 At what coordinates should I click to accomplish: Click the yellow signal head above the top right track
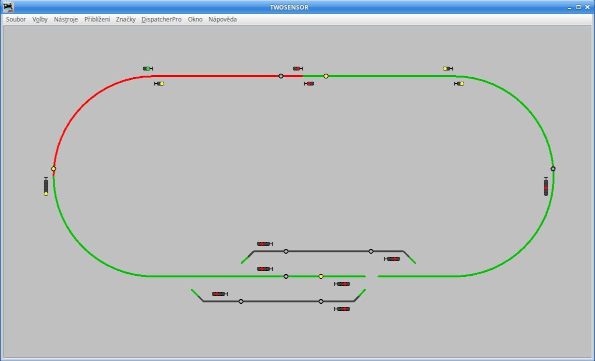(448, 69)
